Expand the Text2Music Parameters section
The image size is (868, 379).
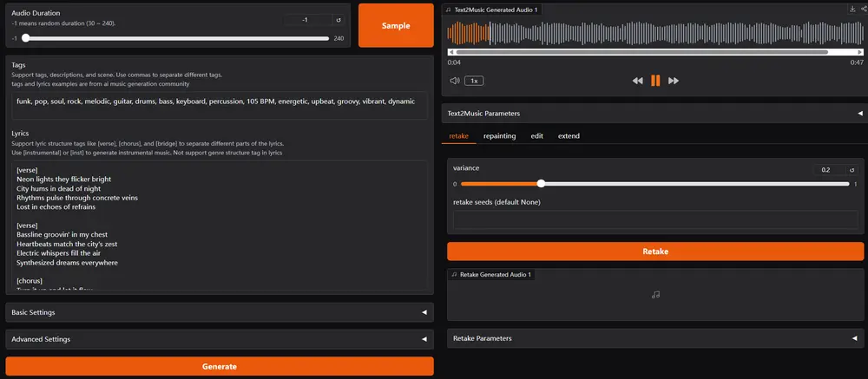coord(655,113)
